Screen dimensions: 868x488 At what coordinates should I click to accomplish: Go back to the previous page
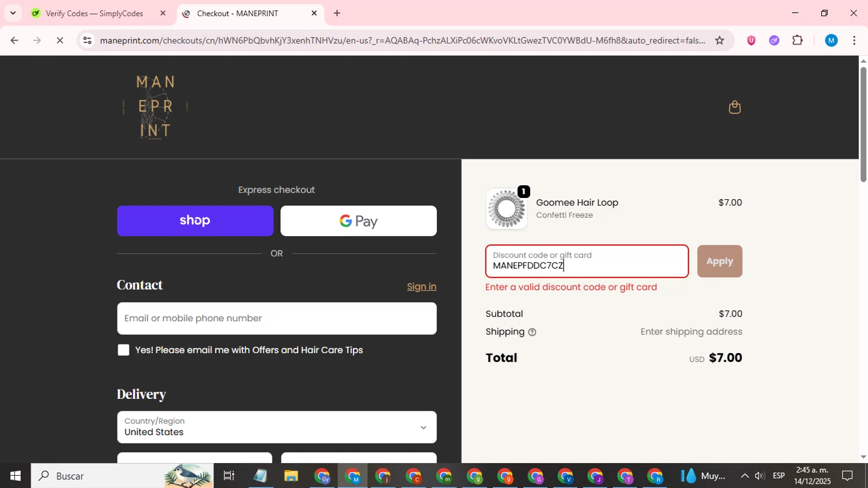tap(14, 41)
